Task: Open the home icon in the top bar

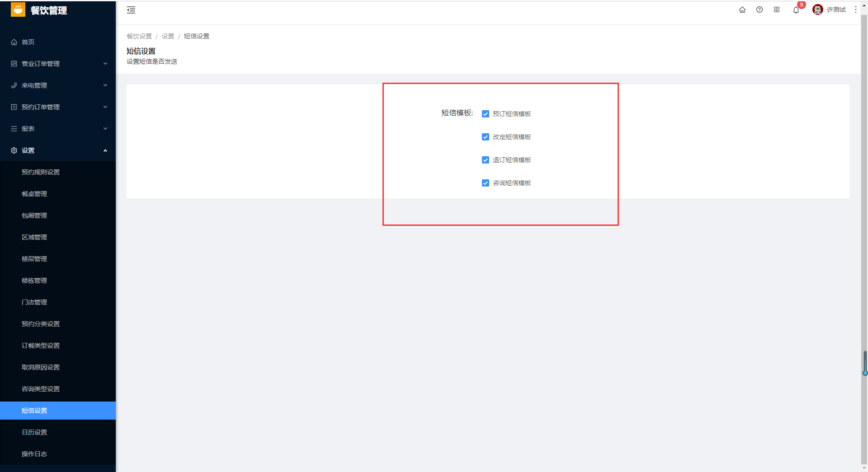Action: point(742,9)
